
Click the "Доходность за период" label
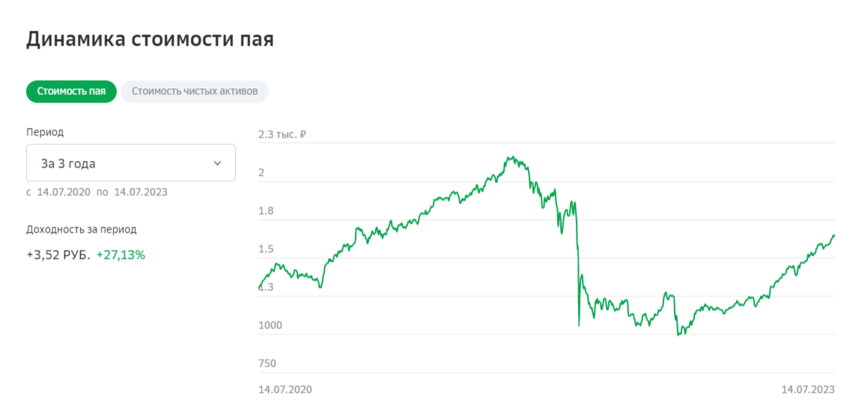82,230
